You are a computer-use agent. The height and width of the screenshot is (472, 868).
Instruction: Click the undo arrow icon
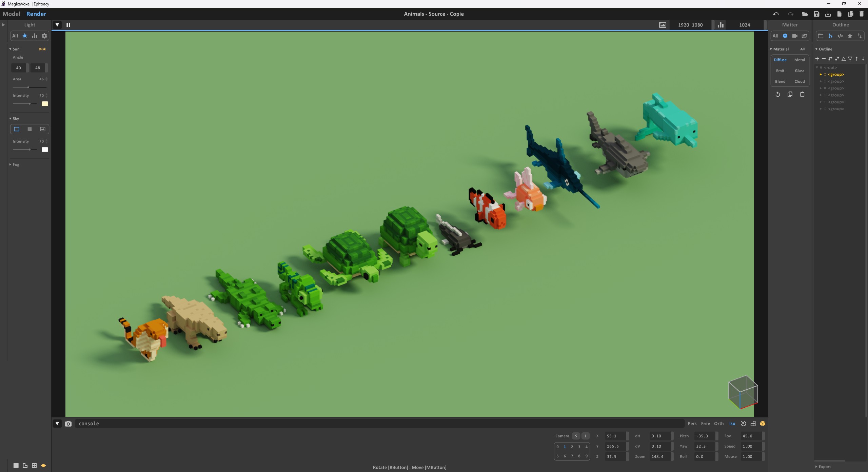pyautogui.click(x=776, y=14)
